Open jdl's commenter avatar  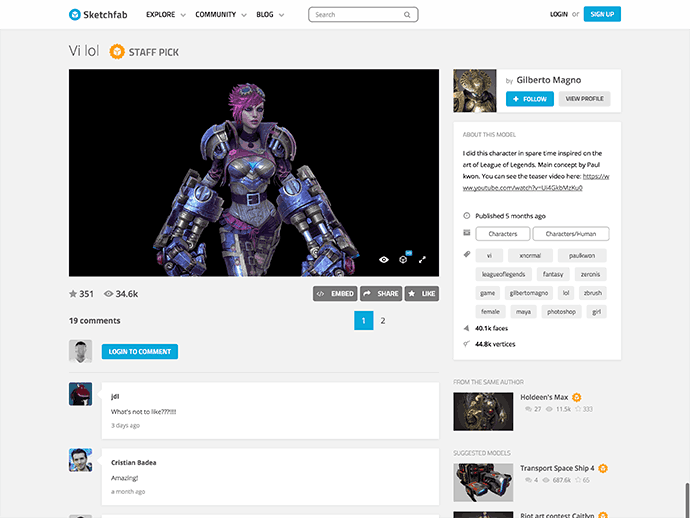(81, 394)
